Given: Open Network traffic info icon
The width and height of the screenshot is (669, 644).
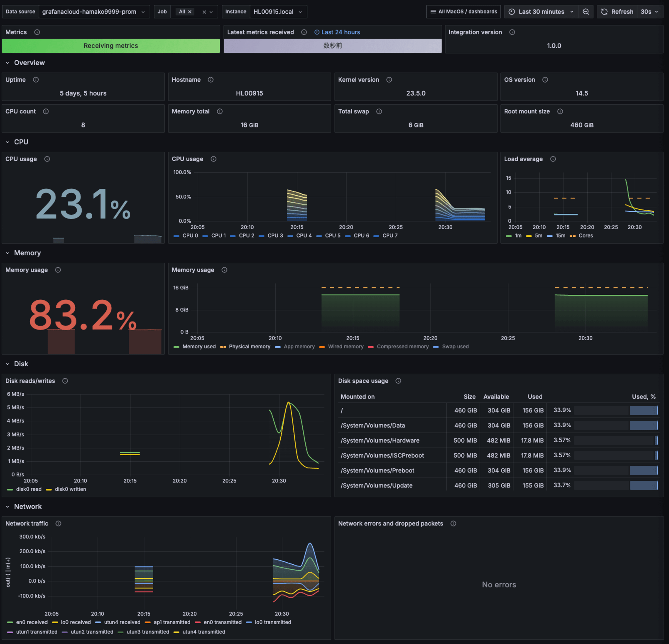Looking at the screenshot, I should tap(58, 524).
